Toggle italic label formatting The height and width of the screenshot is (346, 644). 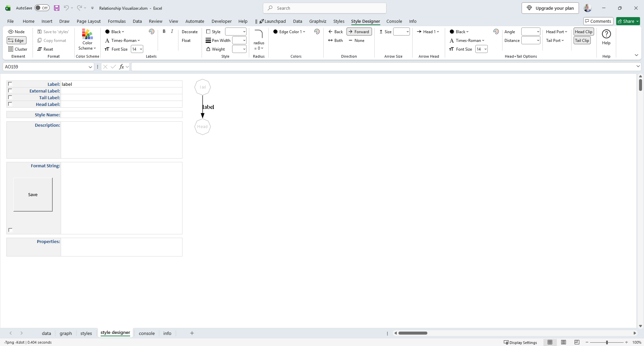click(172, 31)
